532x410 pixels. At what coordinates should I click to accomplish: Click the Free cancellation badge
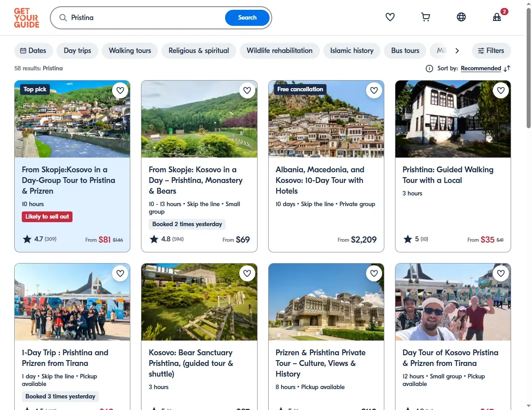pos(300,89)
